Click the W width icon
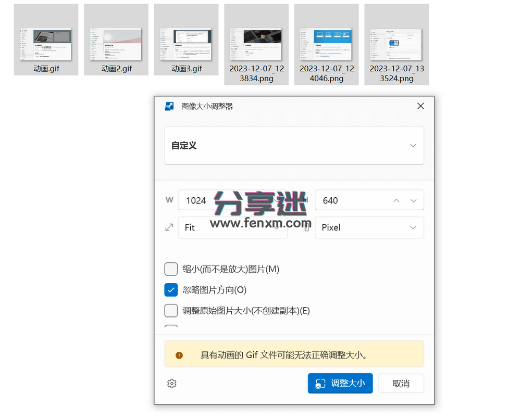 pyautogui.click(x=168, y=200)
